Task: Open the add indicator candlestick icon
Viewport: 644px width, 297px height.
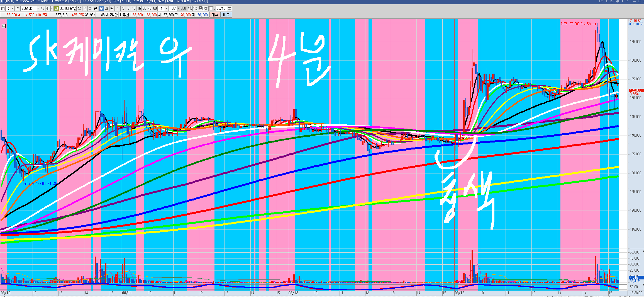Action: coord(190,8)
